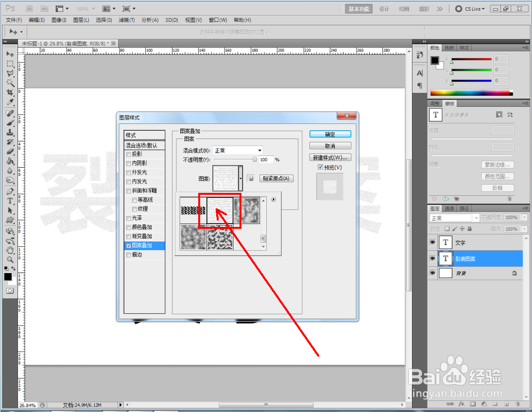The image size is (532, 412).
Task: Uncheck the 预览 preview checkbox
Action: 320,167
